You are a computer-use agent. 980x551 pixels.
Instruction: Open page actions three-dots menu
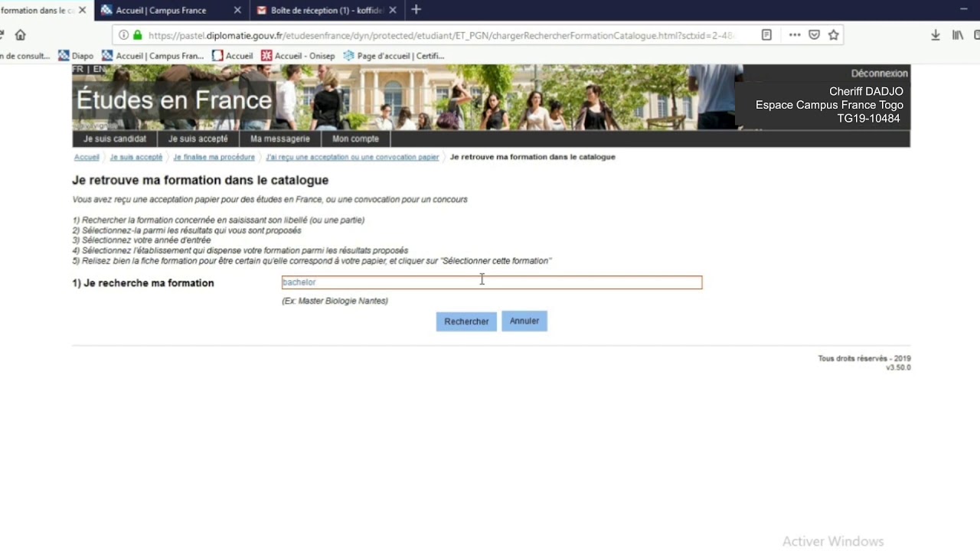(x=794, y=35)
